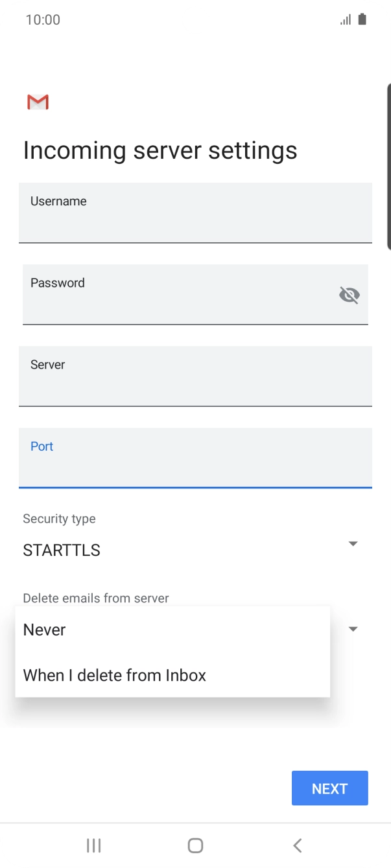Tap the battery status icon

pos(361,19)
